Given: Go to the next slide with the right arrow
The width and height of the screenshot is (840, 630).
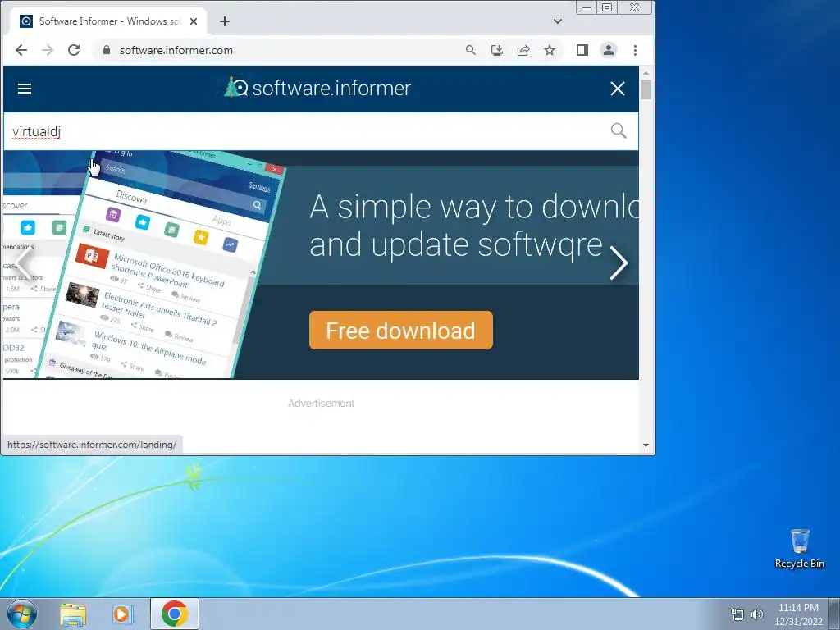Looking at the screenshot, I should [619, 263].
